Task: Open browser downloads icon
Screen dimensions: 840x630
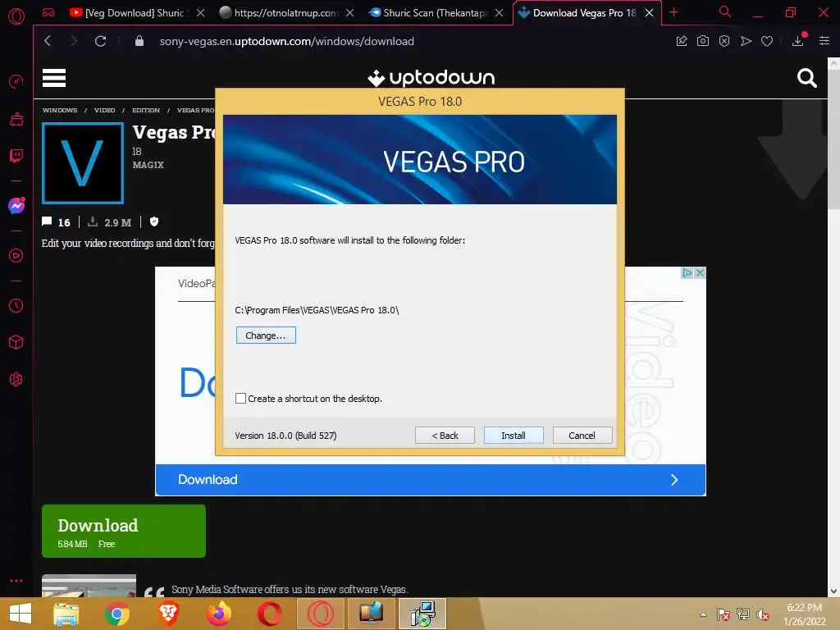Action: pyautogui.click(x=798, y=41)
